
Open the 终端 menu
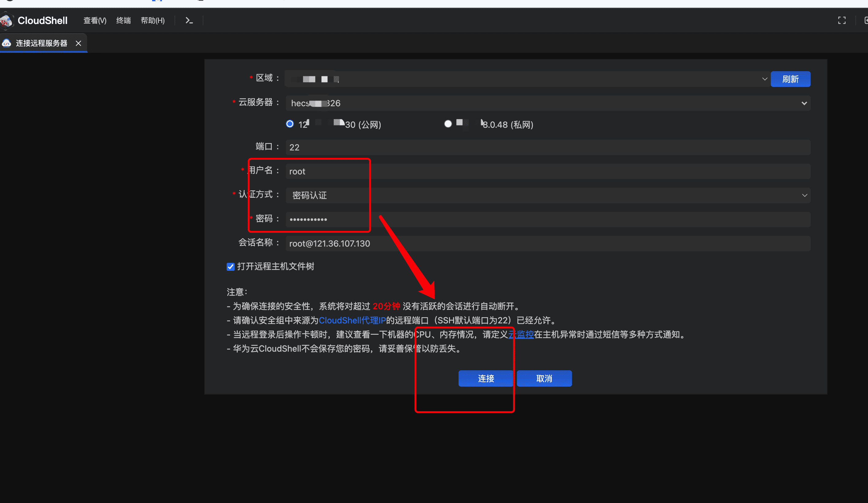click(123, 21)
